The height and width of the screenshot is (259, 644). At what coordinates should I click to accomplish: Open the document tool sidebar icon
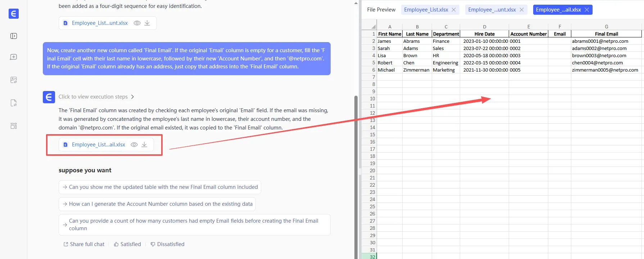coord(14,103)
